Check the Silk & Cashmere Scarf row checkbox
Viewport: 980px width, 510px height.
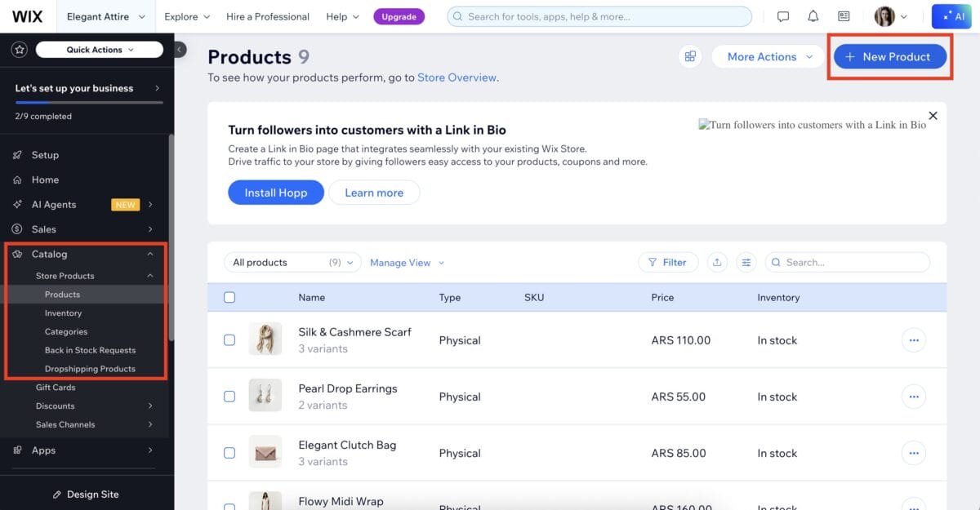pyautogui.click(x=229, y=339)
